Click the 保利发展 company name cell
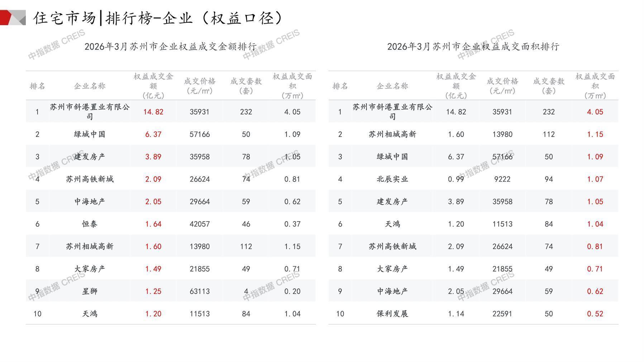 pyautogui.click(x=392, y=314)
